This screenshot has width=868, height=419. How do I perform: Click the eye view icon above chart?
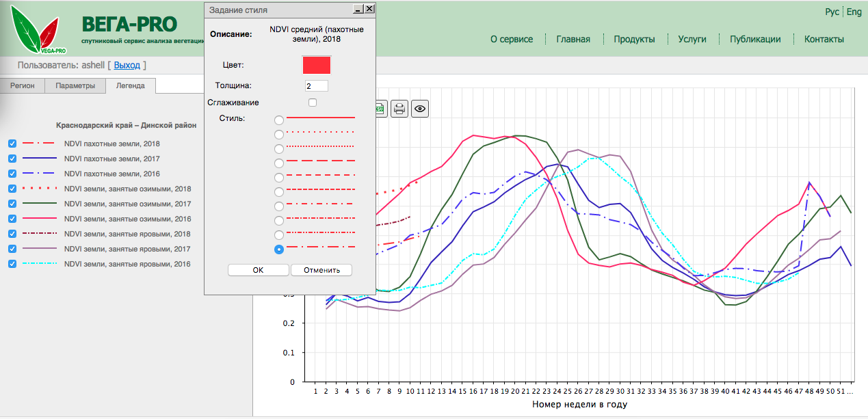pyautogui.click(x=420, y=109)
